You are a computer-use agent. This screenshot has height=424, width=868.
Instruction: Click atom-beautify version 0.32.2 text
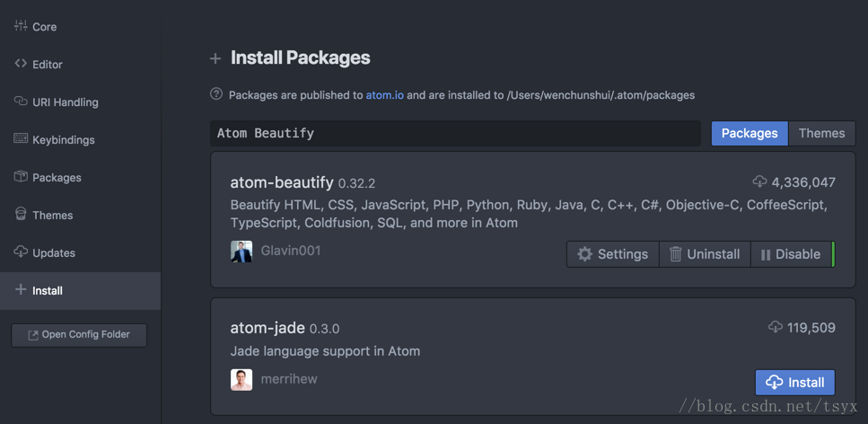click(356, 183)
